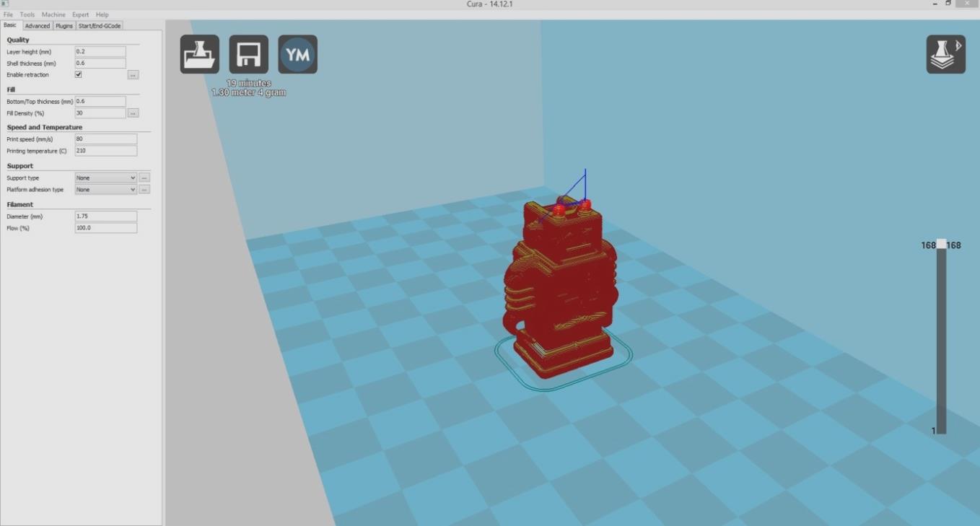Viewport: 980px width, 526px height.
Task: Click the Shell thickness input field
Action: tap(100, 63)
